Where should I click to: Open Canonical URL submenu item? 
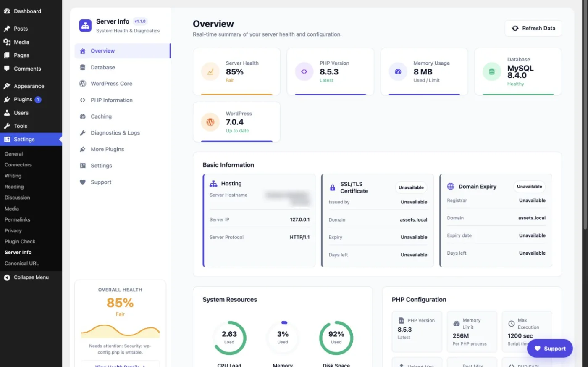click(x=21, y=263)
